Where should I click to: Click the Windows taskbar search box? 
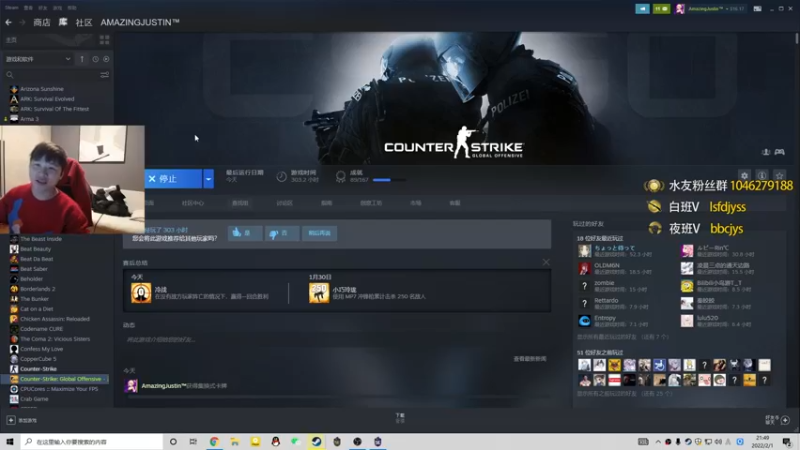[x=92, y=441]
